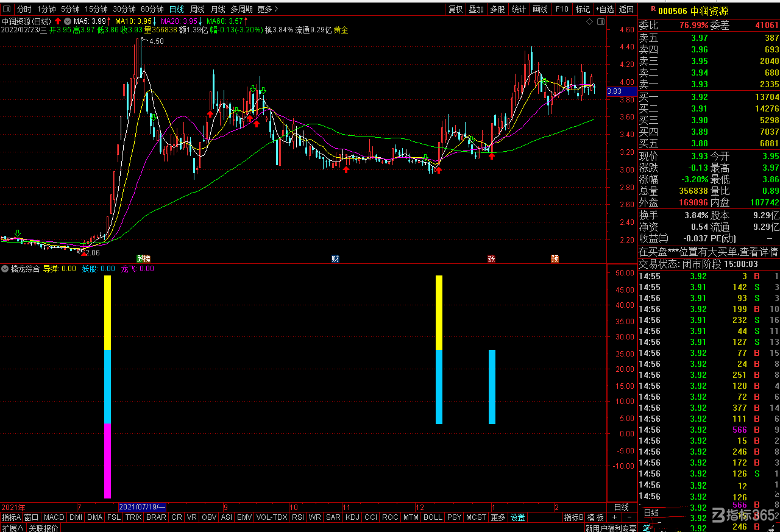Click the plus zoom-in button by 模板
Viewport: 780px width, 532px height.
(614, 517)
